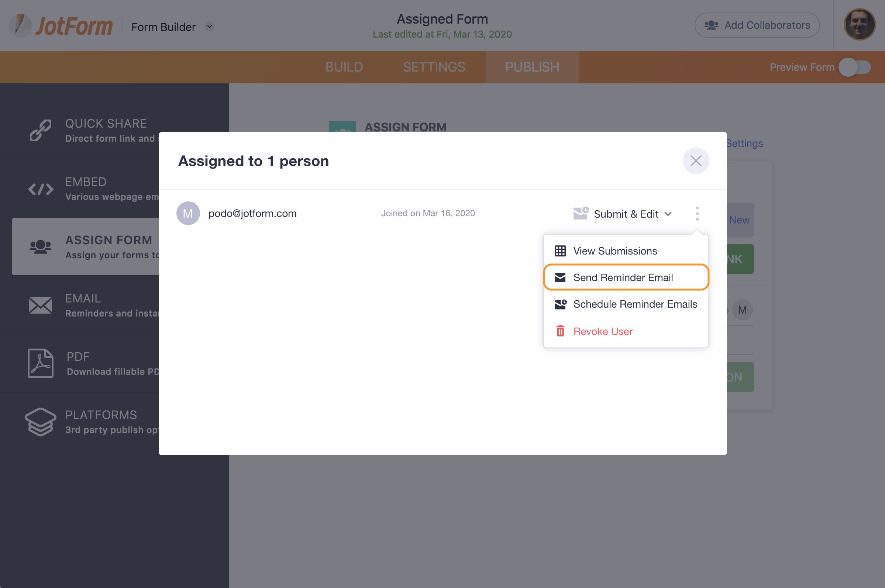
Task: Click the Email envelope icon
Action: click(x=40, y=305)
